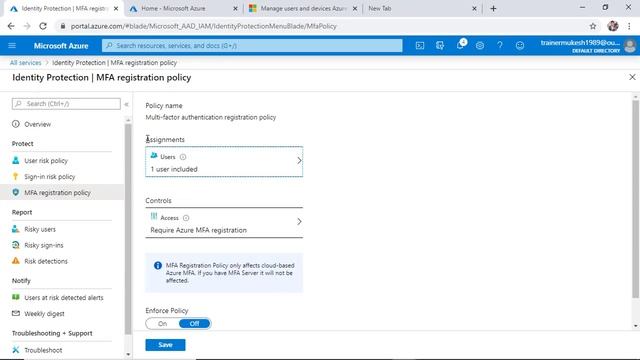Image resolution: width=640 pixels, height=360 pixels.
Task: Close the Identity Protection blade
Action: tap(632, 77)
